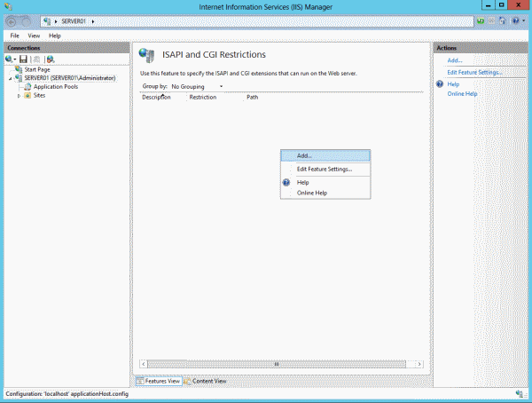Click arrow before SERVER01 in address bar
Image resolution: width=532 pixels, height=403 pixels.
(x=56, y=21)
